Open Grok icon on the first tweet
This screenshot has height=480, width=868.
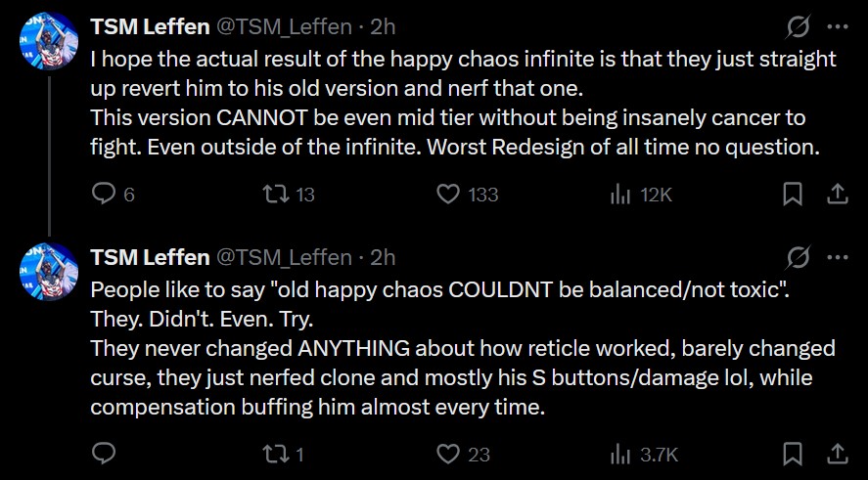pos(799,26)
